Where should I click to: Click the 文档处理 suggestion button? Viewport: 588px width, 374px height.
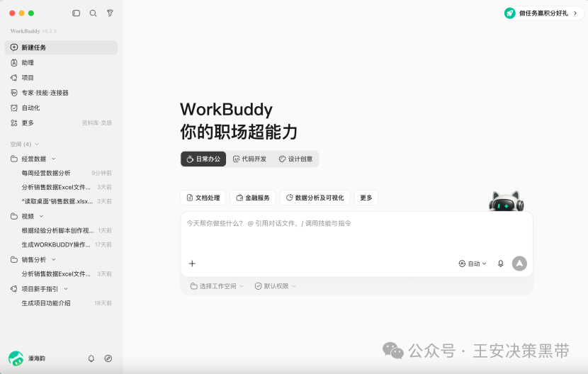[x=203, y=198]
